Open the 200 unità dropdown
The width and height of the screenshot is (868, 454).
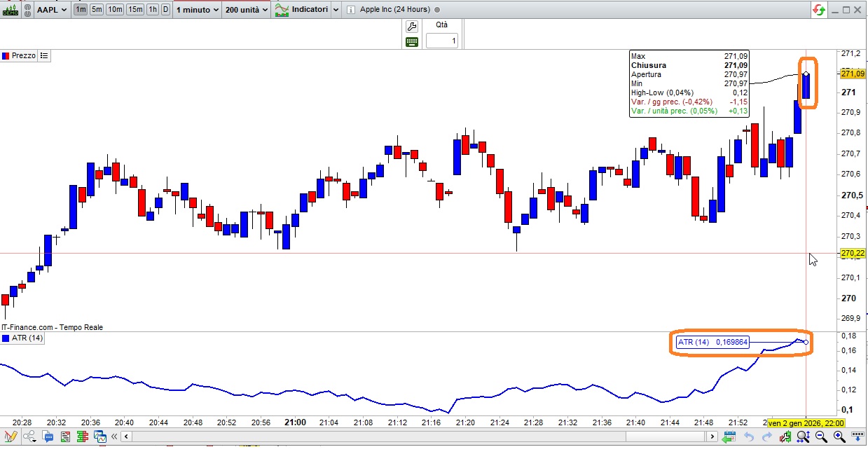247,10
